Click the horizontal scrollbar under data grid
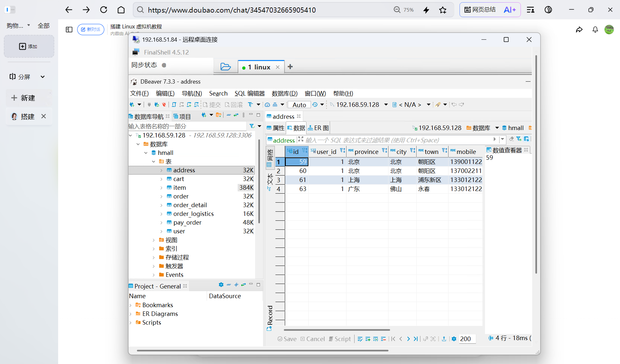This screenshot has width=620, height=364. coord(336,330)
